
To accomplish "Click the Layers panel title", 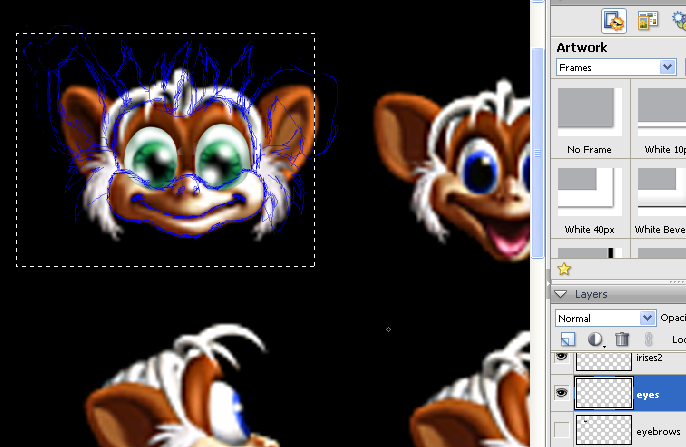I will pyautogui.click(x=591, y=294).
